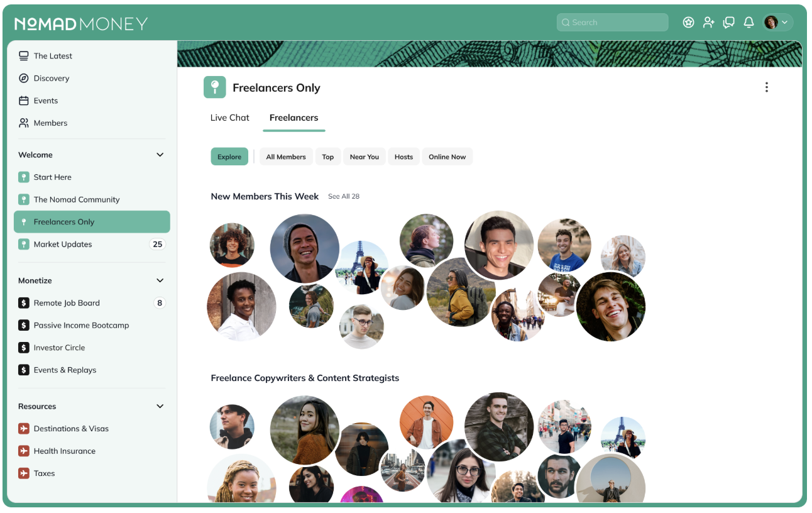
Task: Collapse the Welcome section chevron
Action: click(160, 155)
